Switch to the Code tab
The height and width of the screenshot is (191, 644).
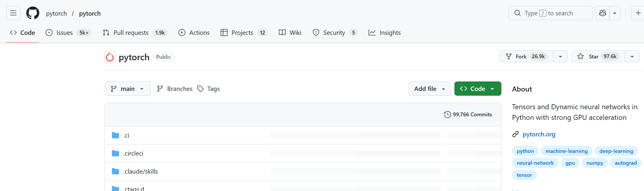coord(22,32)
